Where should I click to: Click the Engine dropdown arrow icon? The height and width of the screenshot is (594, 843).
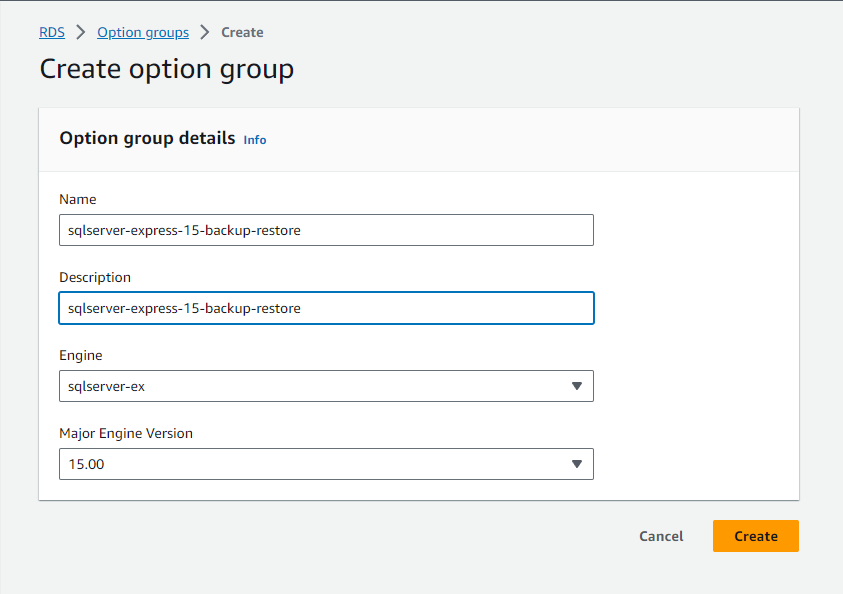pos(576,386)
